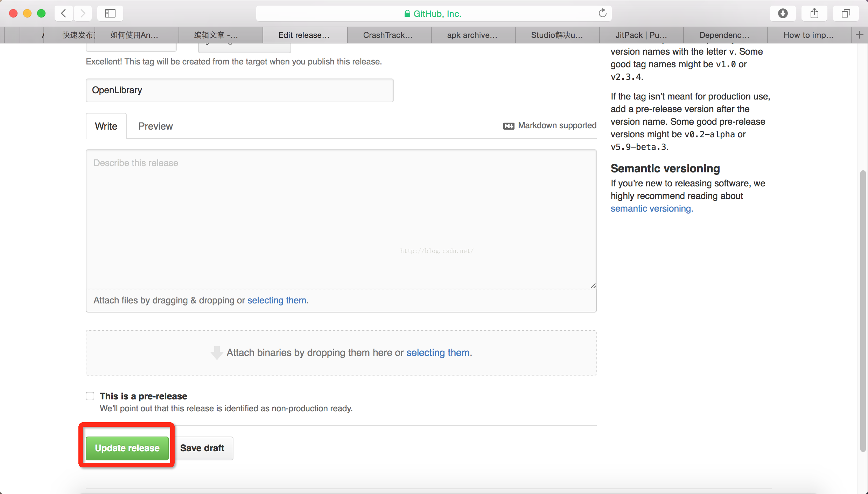Click the vertical page scrollbar
This screenshot has width=868, height=494.
pyautogui.click(x=862, y=315)
